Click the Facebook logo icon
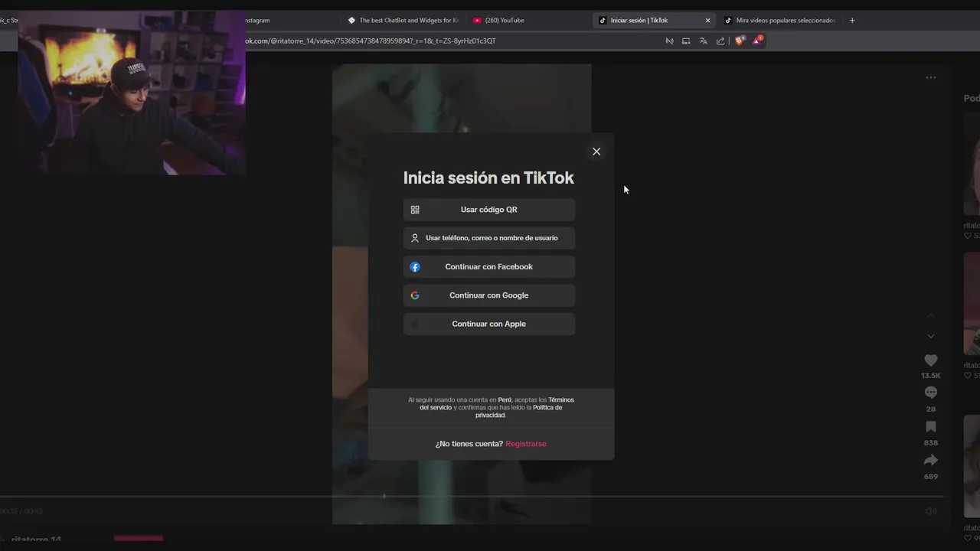 [x=415, y=267]
